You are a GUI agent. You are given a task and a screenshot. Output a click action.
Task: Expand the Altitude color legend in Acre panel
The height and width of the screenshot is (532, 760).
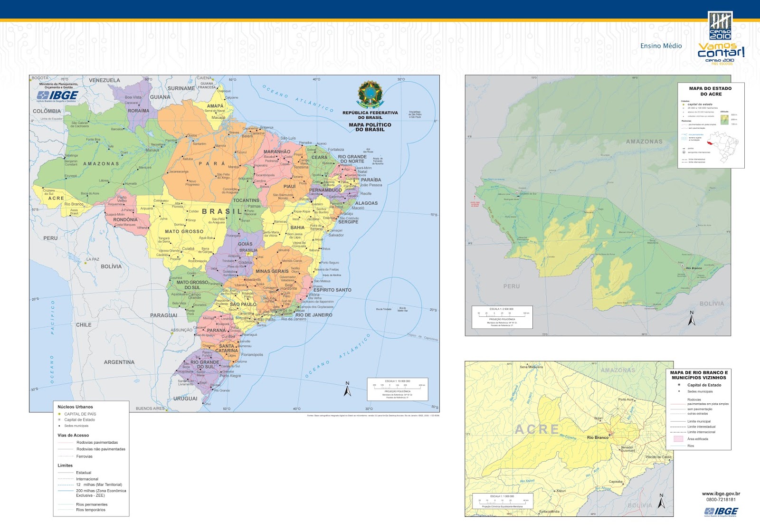pyautogui.click(x=724, y=120)
